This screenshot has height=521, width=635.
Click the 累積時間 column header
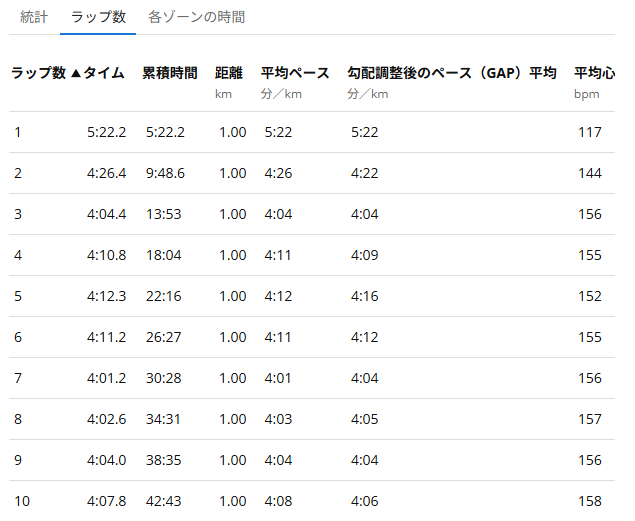[x=169, y=74]
